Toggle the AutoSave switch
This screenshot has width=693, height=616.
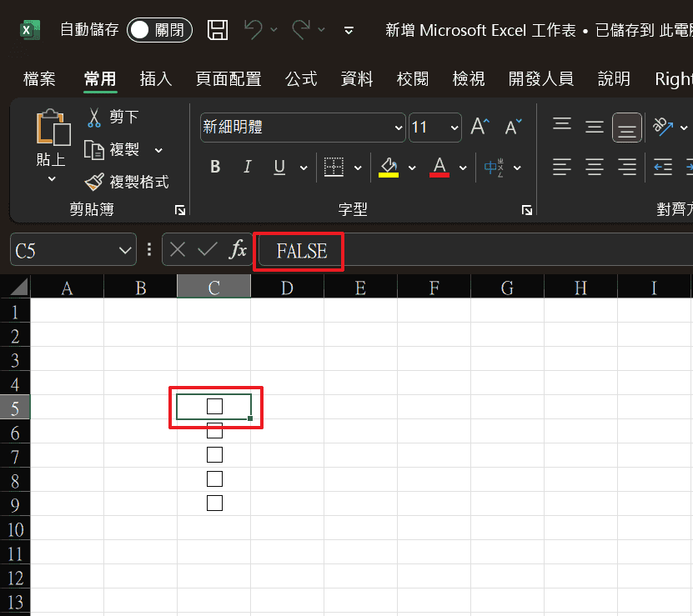(159, 31)
